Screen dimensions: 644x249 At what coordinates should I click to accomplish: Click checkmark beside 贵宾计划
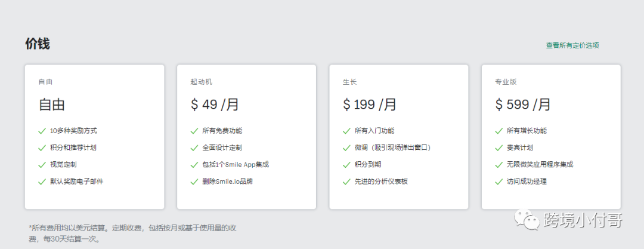pyautogui.click(x=499, y=147)
